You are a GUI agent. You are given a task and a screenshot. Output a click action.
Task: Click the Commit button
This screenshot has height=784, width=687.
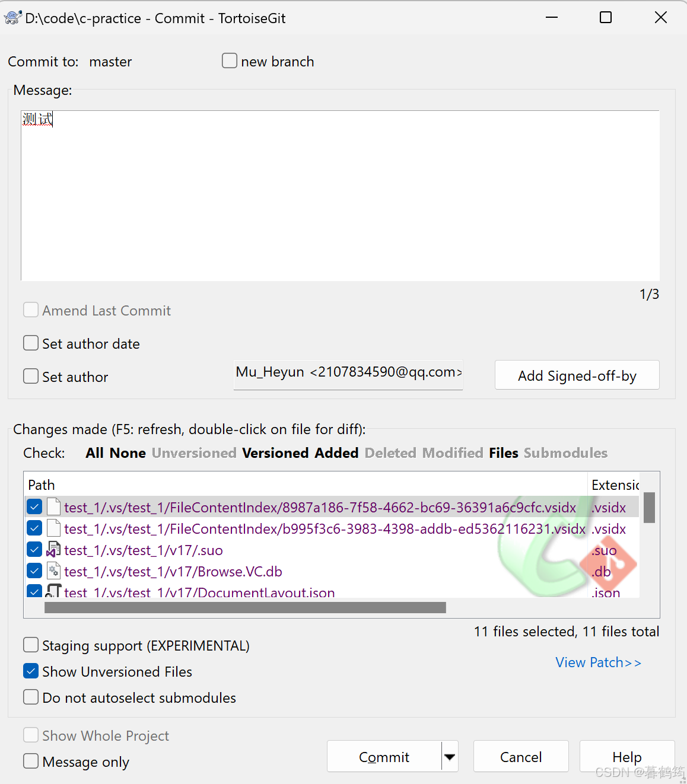(384, 757)
